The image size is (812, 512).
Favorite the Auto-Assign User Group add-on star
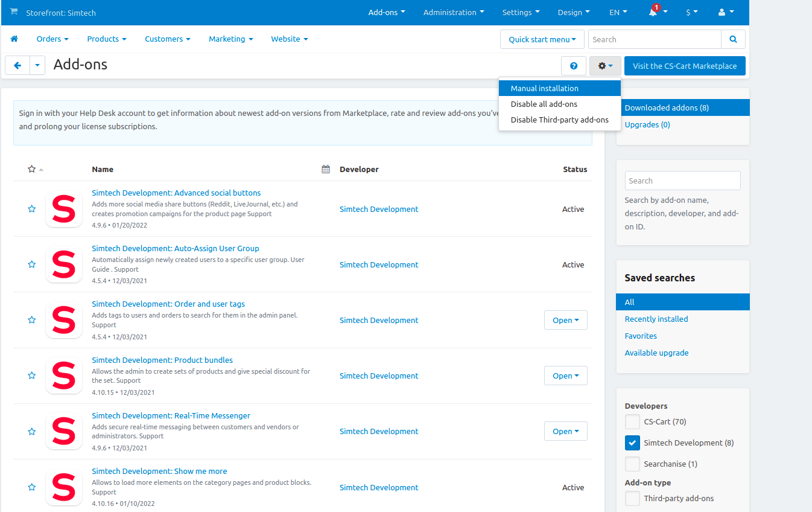pos(32,264)
